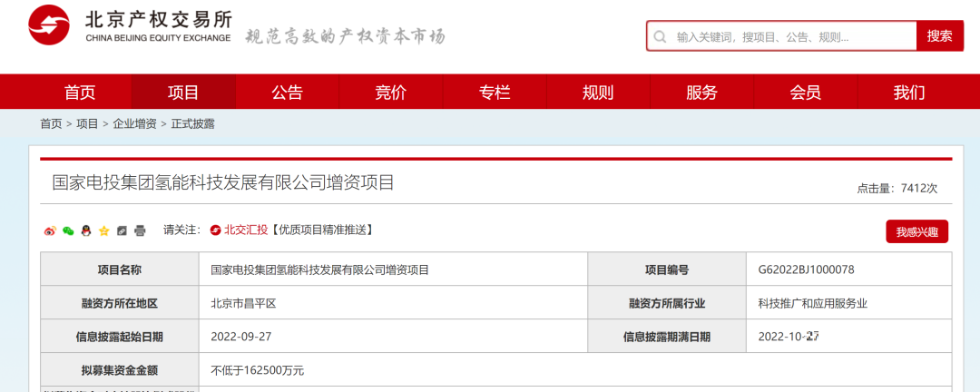
Task: Click the 点击量：7412次 counter
Action: (x=897, y=188)
